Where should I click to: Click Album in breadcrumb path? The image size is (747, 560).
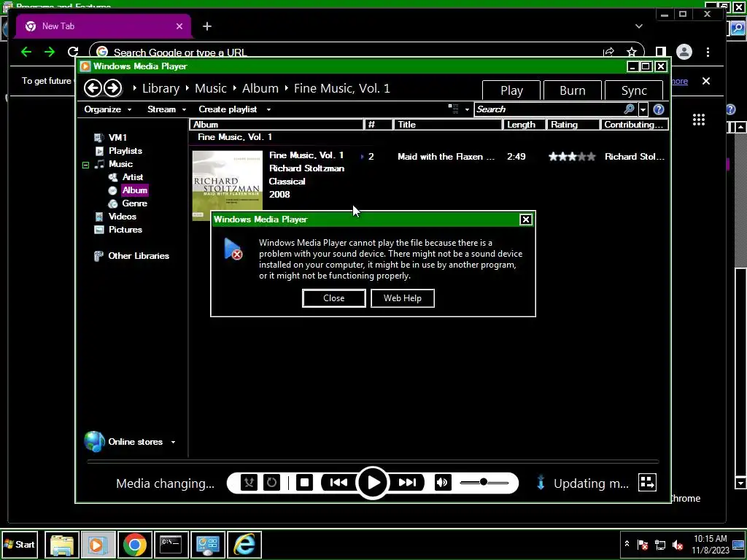[260, 88]
